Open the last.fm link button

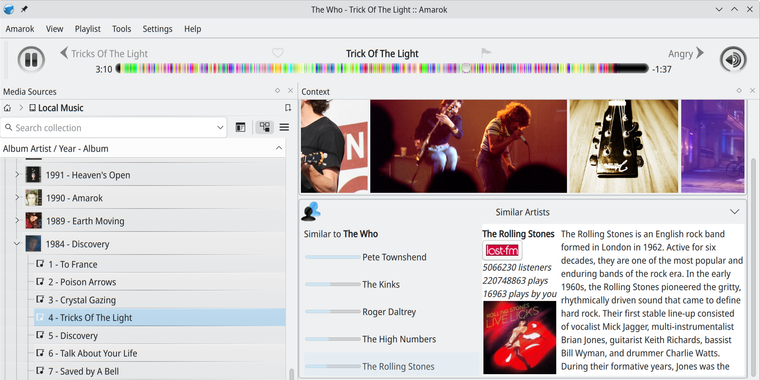tap(503, 251)
